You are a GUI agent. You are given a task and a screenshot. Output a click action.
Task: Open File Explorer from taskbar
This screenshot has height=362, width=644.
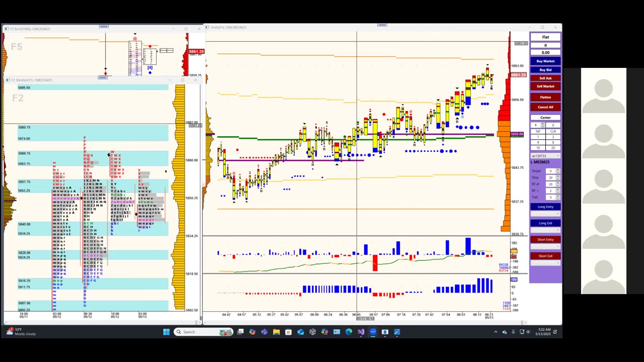tap(276, 332)
